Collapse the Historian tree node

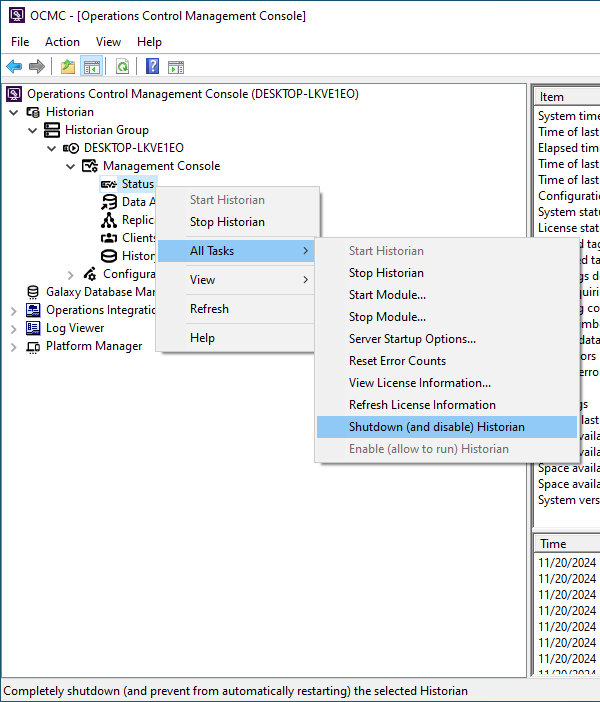14,112
